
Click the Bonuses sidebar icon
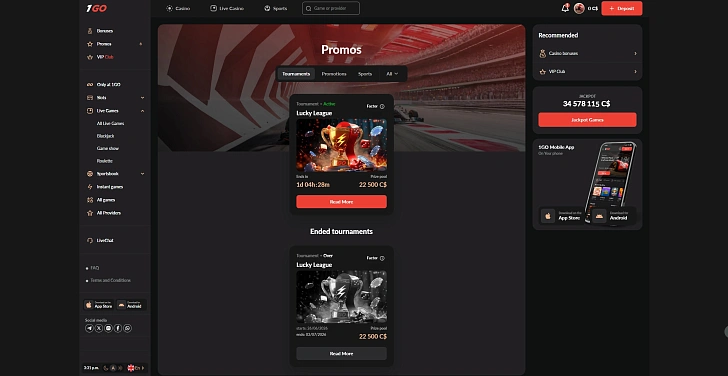tap(90, 31)
